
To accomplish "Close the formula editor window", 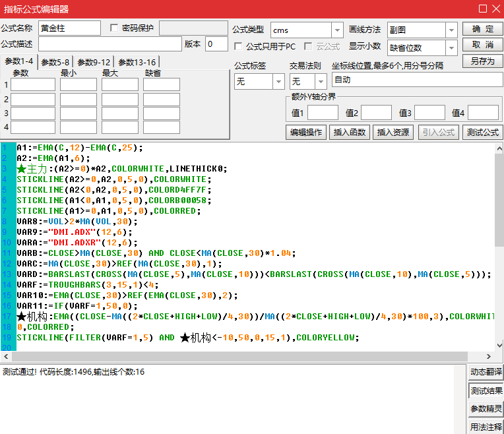I will [x=496, y=9].
